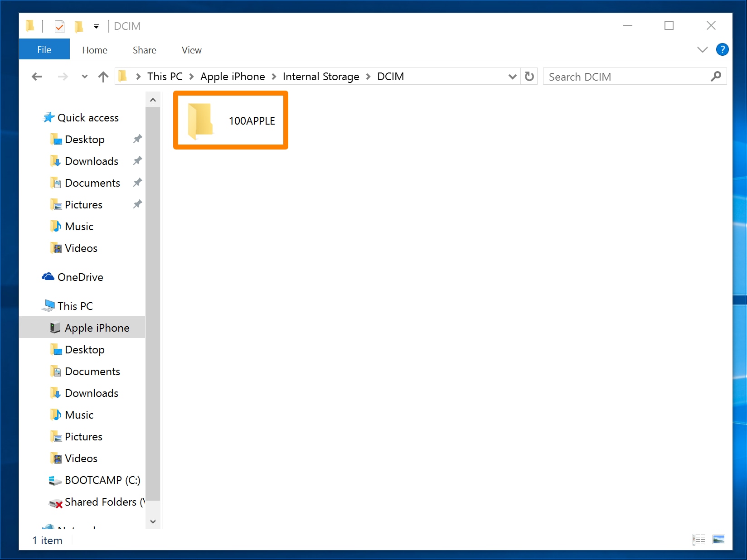747x560 pixels.
Task: Open the 100APPLE folder
Action: pyautogui.click(x=230, y=120)
